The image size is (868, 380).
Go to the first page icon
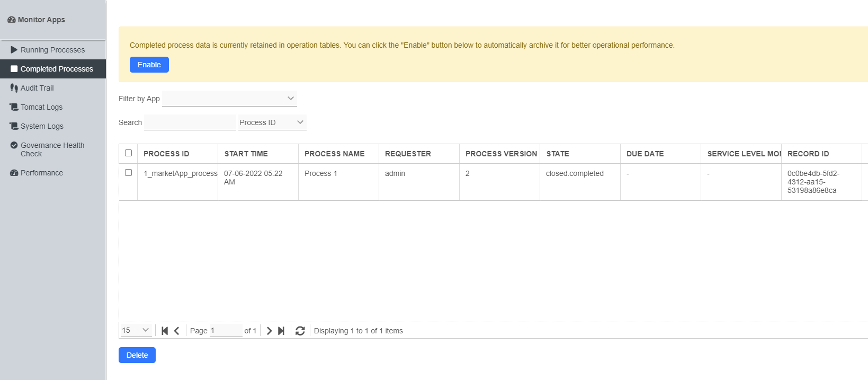point(165,331)
